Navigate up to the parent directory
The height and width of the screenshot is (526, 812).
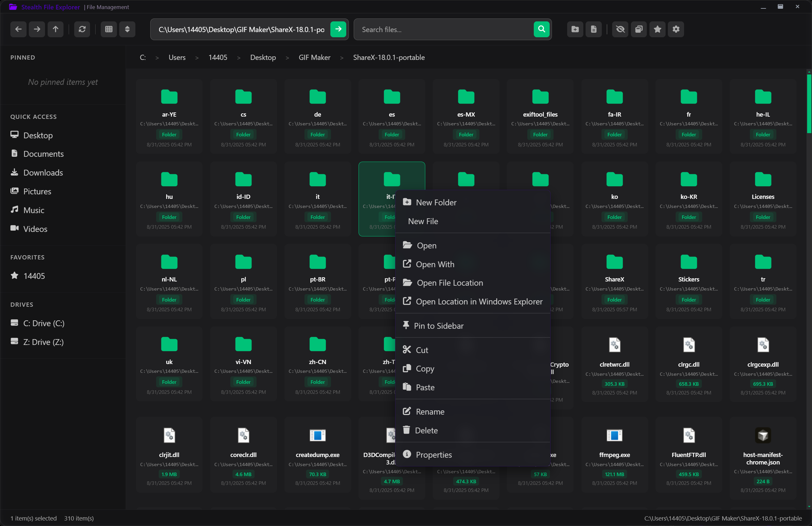55,29
